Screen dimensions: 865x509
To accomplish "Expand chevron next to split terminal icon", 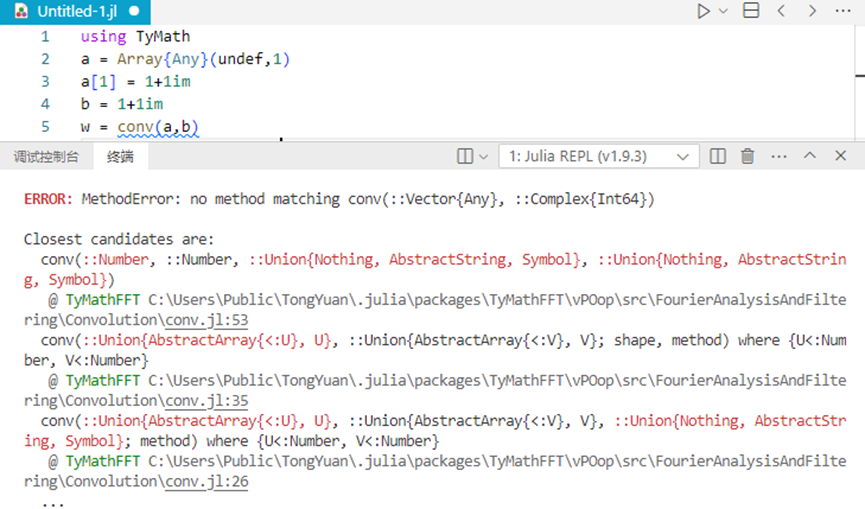I will (x=484, y=157).
